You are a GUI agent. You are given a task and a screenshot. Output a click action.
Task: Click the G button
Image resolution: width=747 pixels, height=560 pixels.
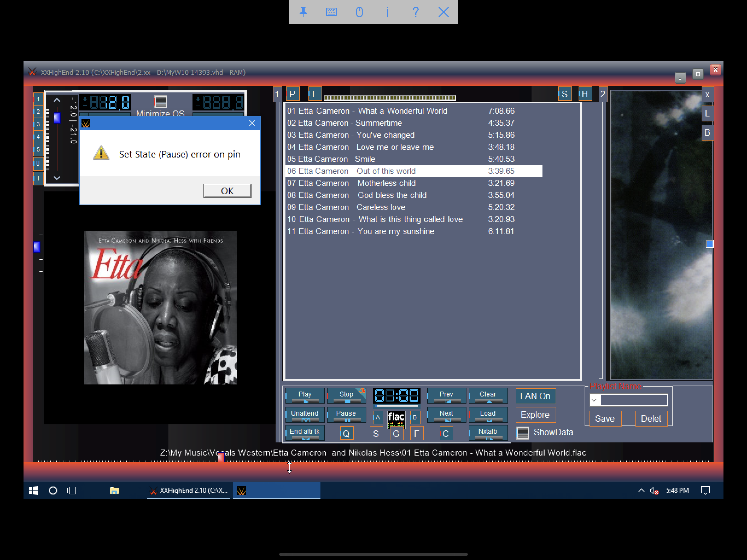tap(396, 433)
